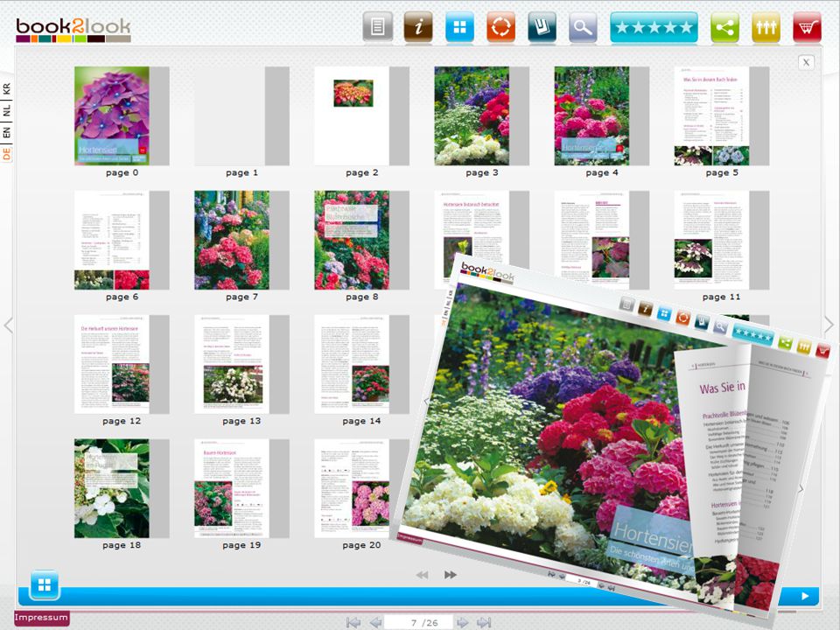
Task: Open page 11 thumbnail
Action: 722,240
